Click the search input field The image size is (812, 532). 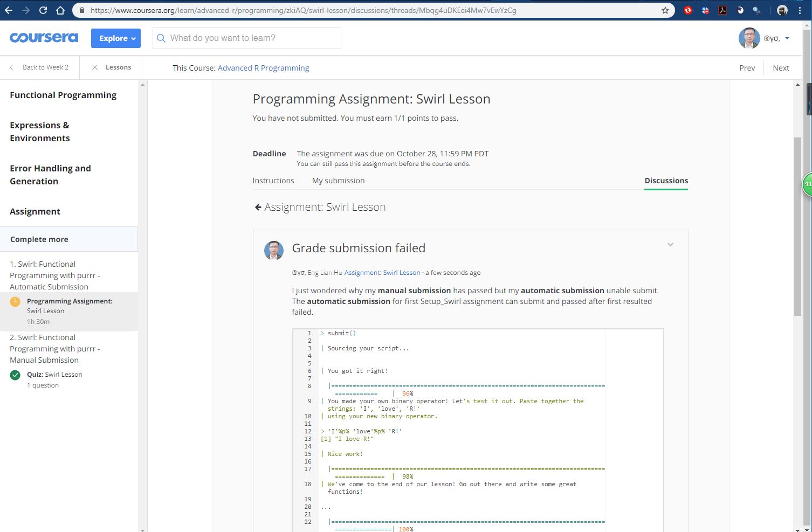[247, 38]
